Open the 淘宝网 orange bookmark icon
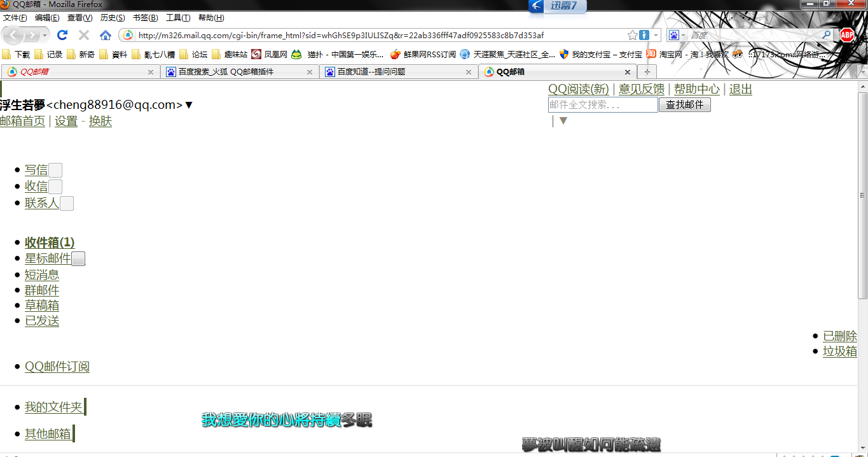The image size is (868, 457). pos(651,54)
